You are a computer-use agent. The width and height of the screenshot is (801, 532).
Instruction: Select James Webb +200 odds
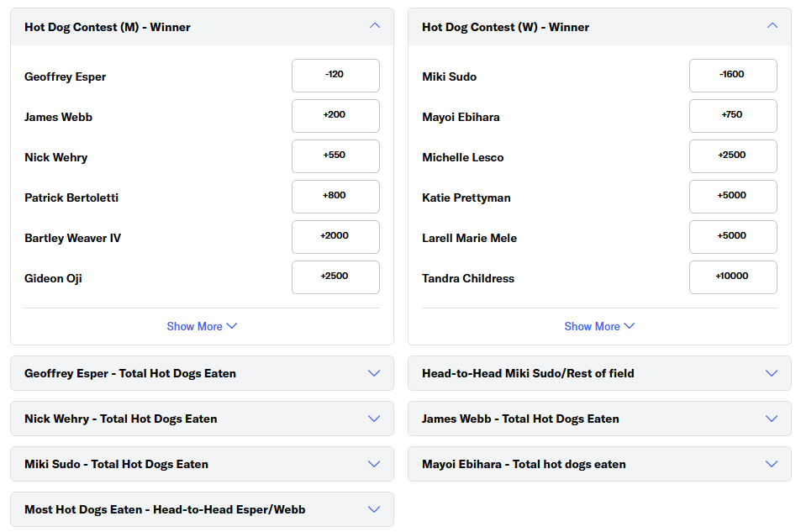click(335, 116)
